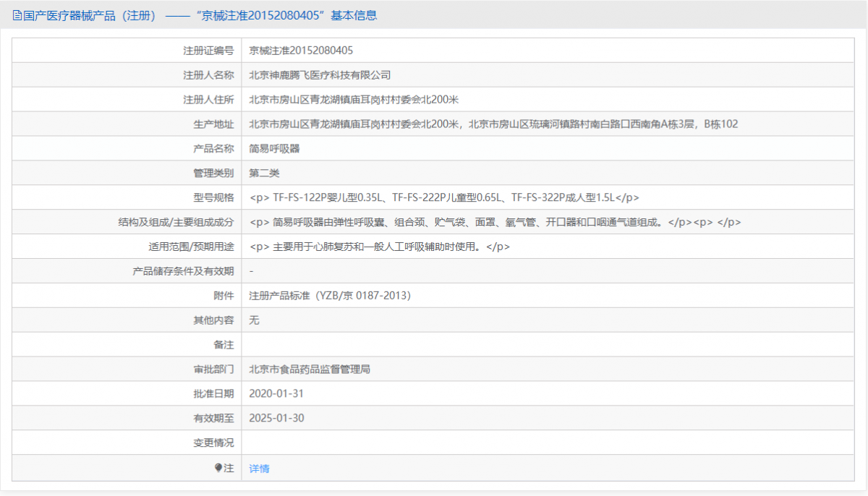Select company name 北京神鹿腾飞医疗科技有限公司

(320, 75)
